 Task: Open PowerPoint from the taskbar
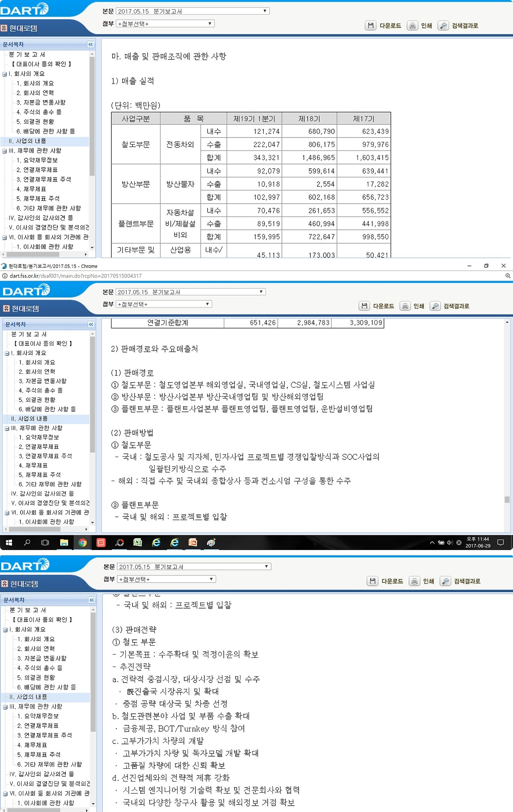[193, 542]
